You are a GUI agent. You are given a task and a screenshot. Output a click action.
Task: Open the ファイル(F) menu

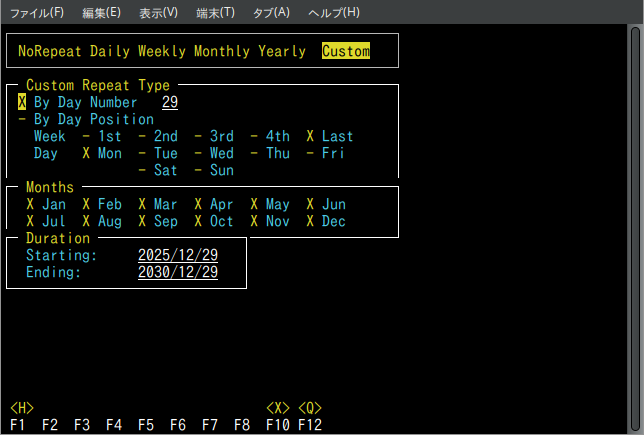pyautogui.click(x=36, y=12)
